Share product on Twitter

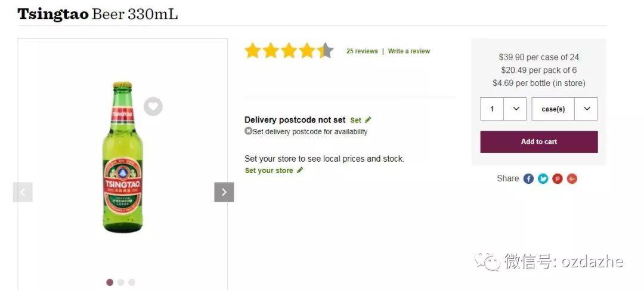(x=543, y=178)
